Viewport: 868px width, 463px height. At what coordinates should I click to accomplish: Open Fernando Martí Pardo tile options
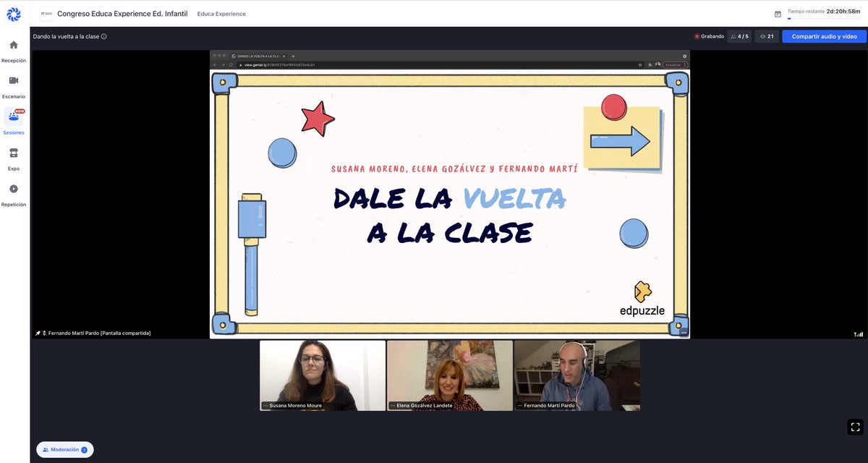(x=520, y=406)
